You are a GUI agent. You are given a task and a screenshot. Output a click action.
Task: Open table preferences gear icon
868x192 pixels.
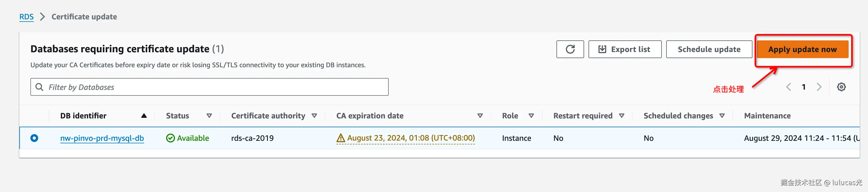841,87
